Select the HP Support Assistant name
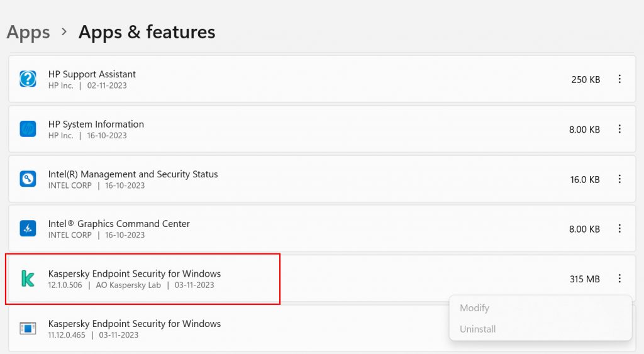Viewport: 644px width, 354px height. tap(92, 74)
